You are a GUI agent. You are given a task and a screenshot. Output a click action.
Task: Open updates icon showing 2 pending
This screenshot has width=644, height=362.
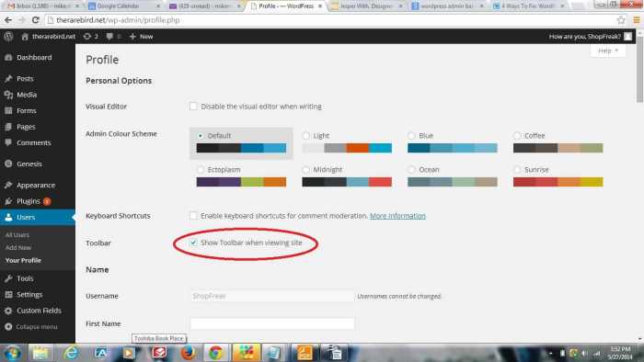[91, 37]
